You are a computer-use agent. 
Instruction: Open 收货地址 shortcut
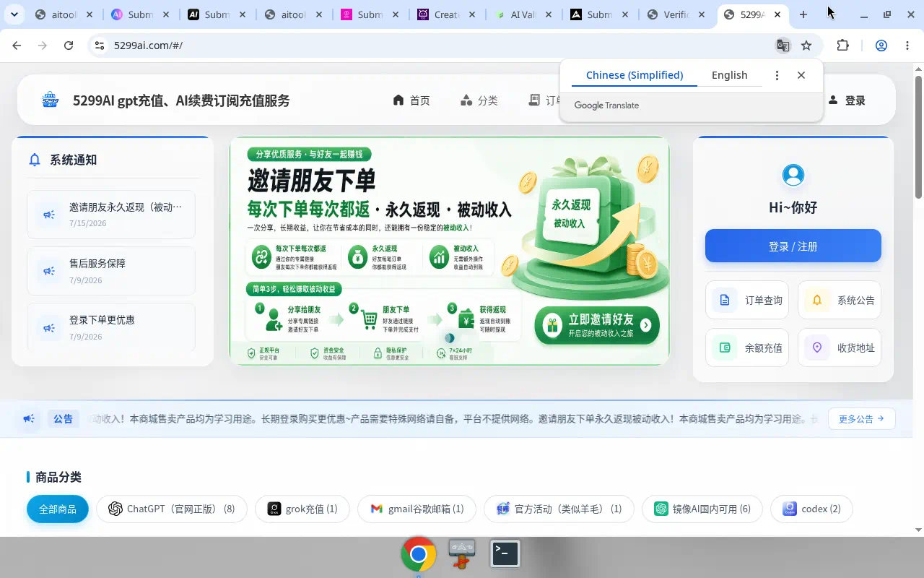840,348
